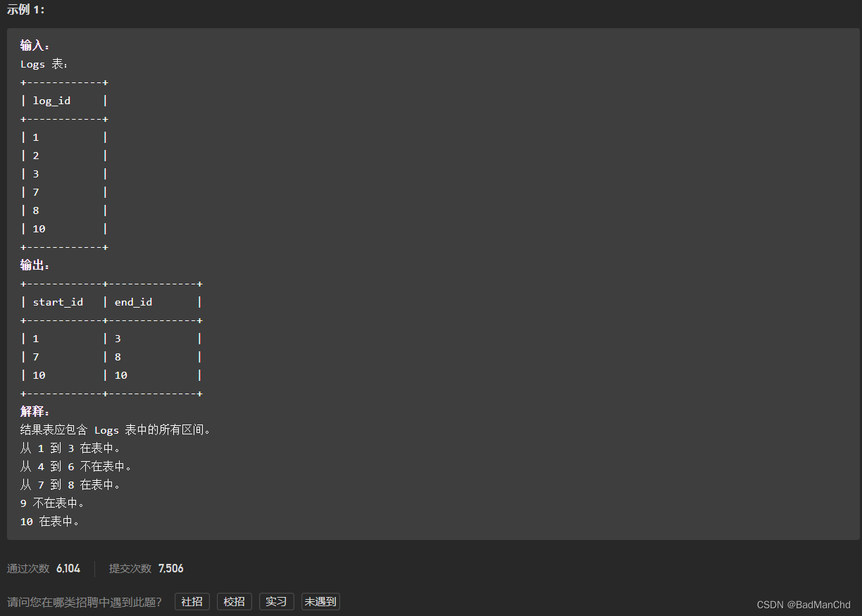
Task: Click the log_id row with value 7
Action: [x=64, y=192]
